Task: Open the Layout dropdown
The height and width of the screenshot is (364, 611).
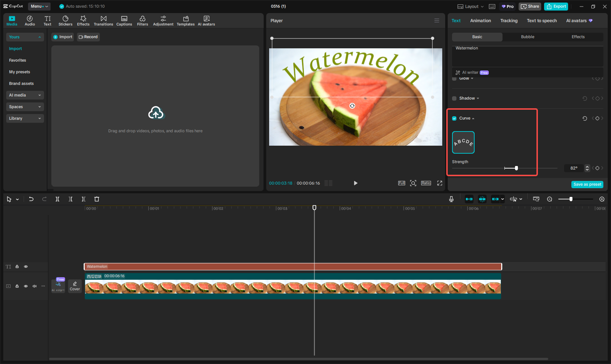Action: (x=471, y=7)
